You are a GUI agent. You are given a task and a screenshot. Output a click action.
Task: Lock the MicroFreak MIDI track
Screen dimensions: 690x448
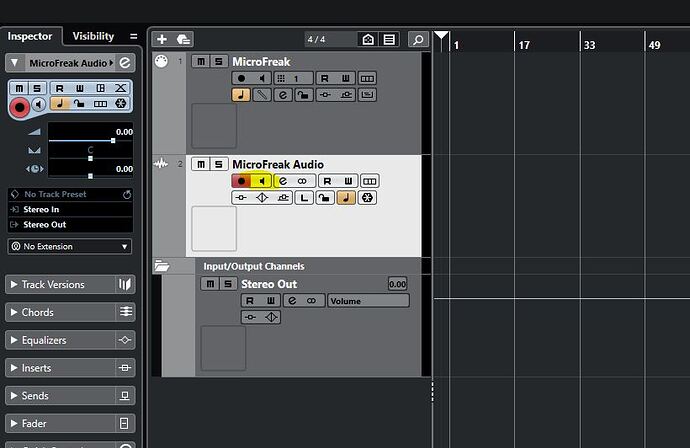click(304, 95)
